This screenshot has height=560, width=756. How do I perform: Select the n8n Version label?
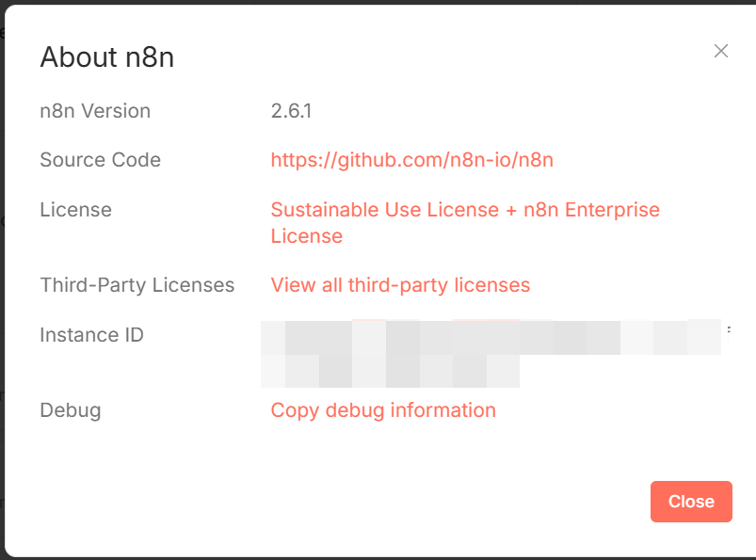coord(95,111)
